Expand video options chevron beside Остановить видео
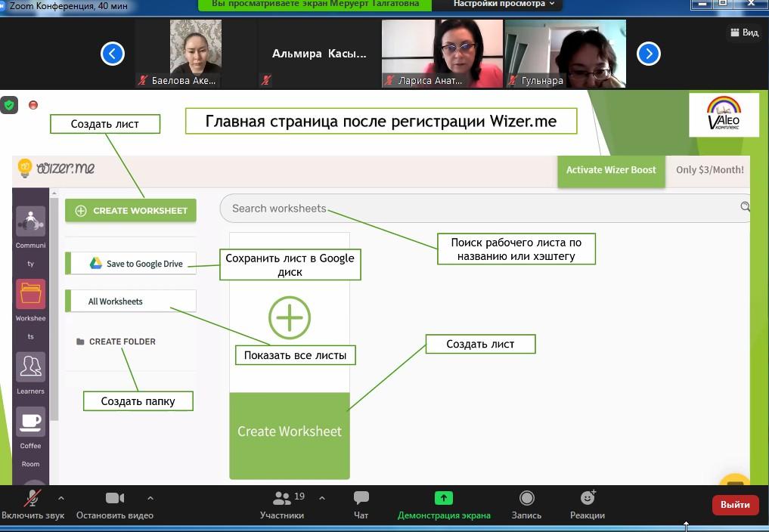769x532 pixels. (150, 498)
